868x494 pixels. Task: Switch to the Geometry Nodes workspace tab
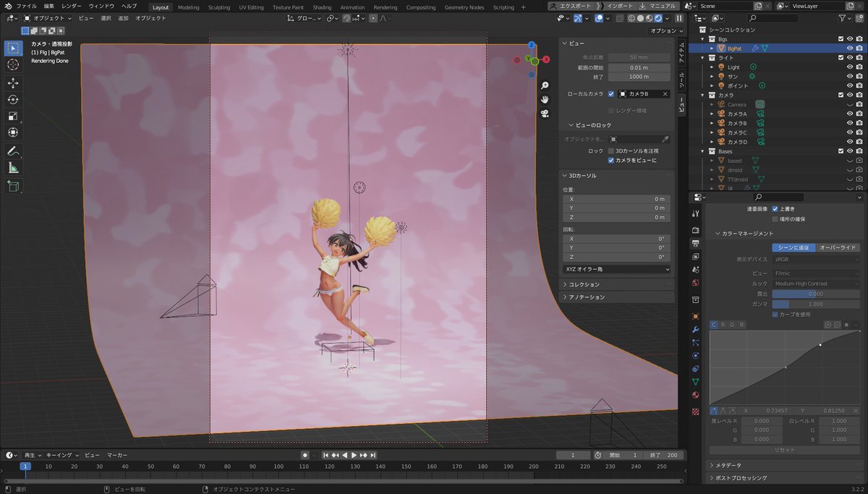464,7
